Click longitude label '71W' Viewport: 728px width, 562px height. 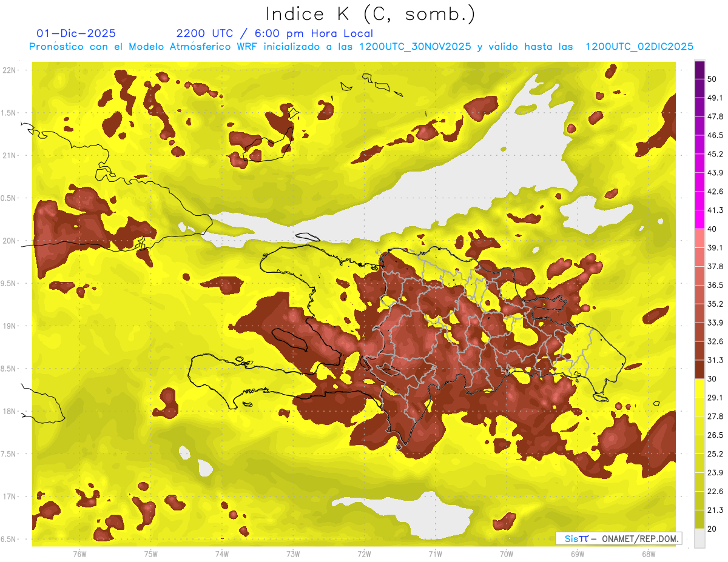(435, 554)
